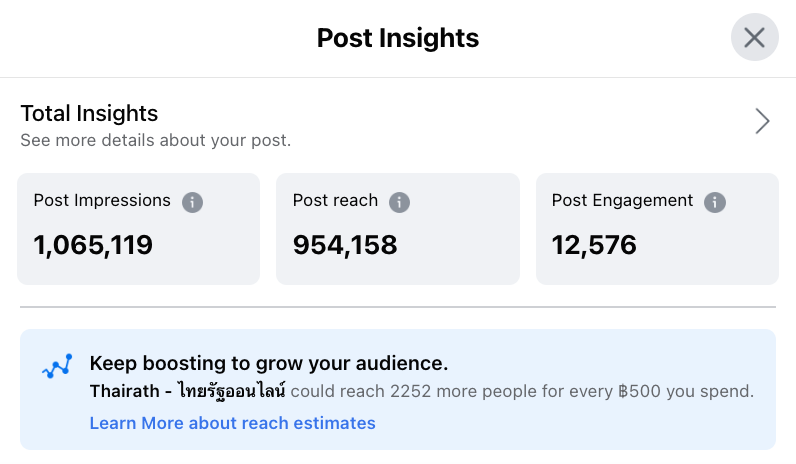
Task: Select the 1,065,119 impressions value
Action: 93,245
